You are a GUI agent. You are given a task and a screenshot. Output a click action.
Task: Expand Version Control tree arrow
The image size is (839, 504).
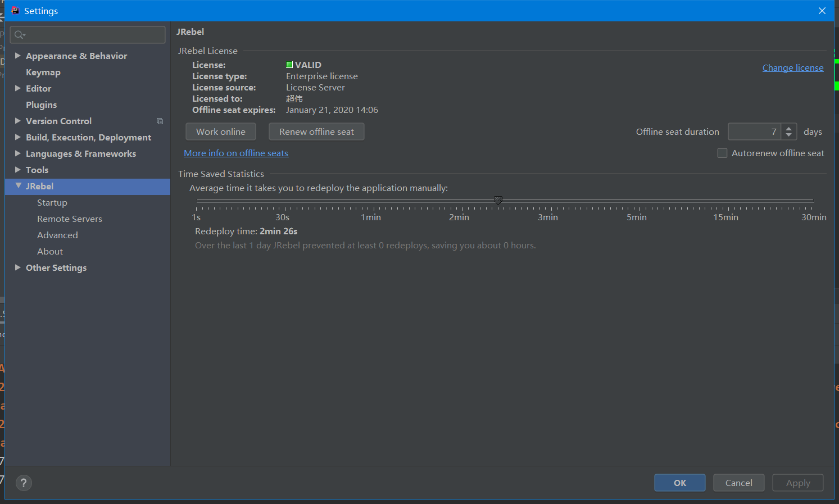(18, 121)
